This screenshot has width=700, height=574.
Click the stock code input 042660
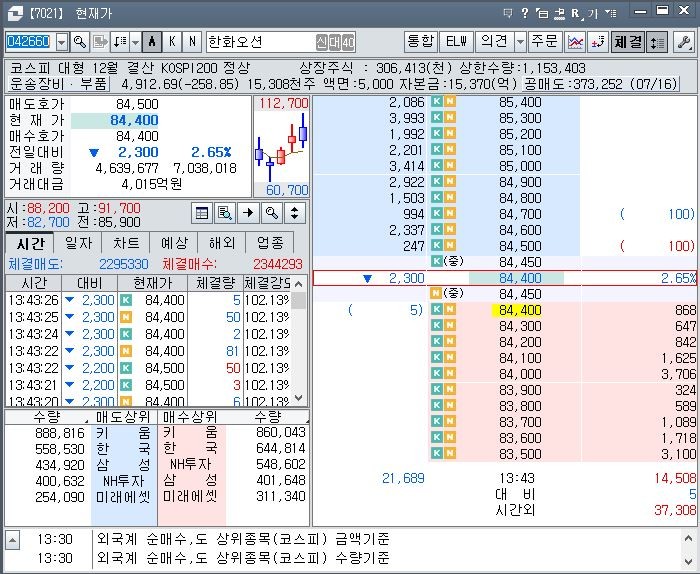pyautogui.click(x=30, y=42)
